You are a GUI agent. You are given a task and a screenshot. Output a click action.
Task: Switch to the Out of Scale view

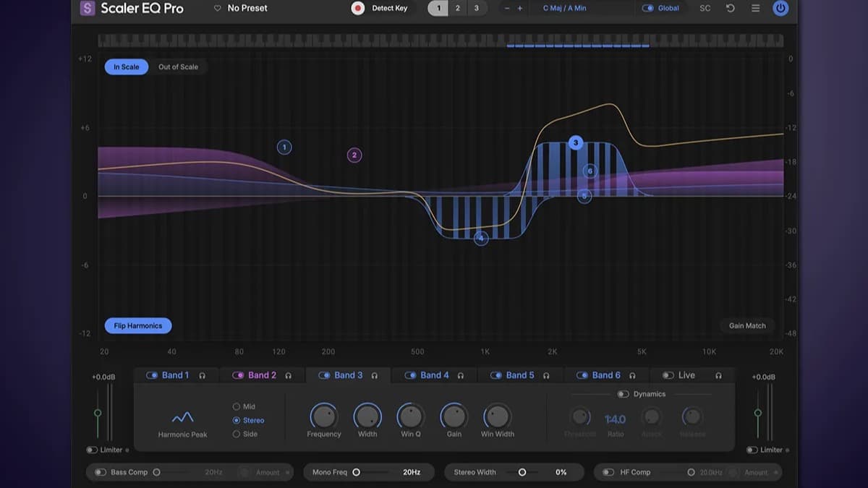coord(178,67)
